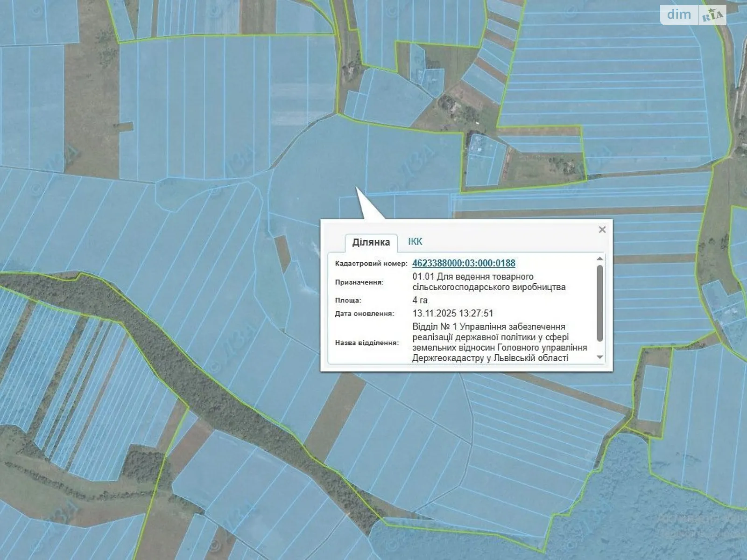Click the area value '4 га'
This screenshot has width=747, height=560.
click(x=420, y=300)
